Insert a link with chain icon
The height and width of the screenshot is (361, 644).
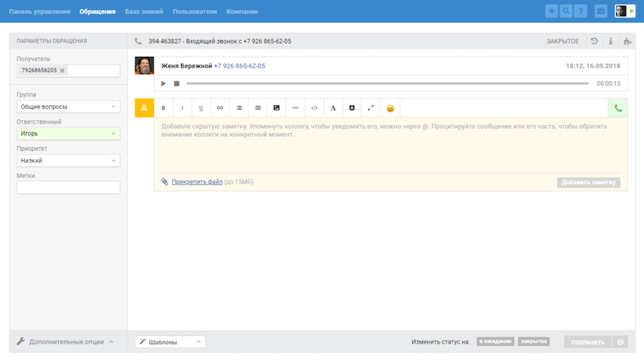(x=220, y=108)
